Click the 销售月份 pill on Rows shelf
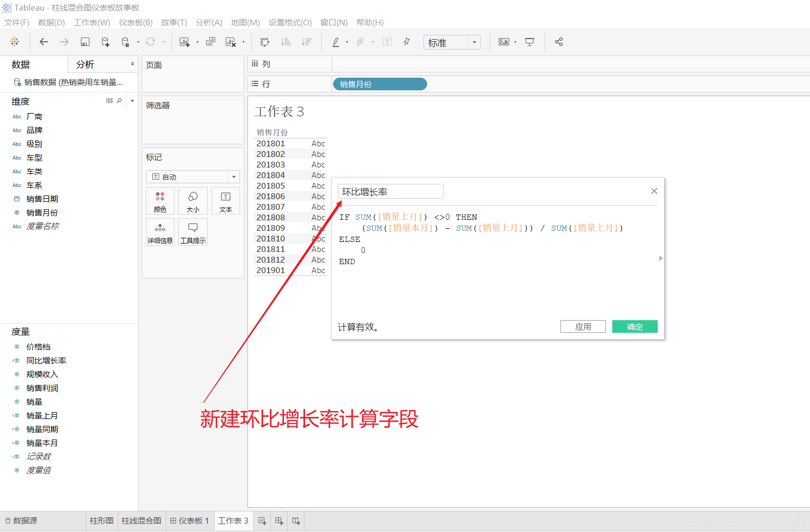The width and height of the screenshot is (810, 532). 380,84
